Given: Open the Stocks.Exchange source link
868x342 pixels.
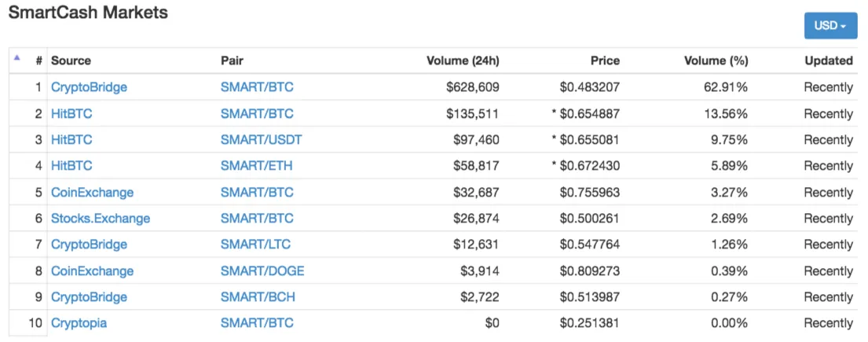Looking at the screenshot, I should (x=101, y=219).
